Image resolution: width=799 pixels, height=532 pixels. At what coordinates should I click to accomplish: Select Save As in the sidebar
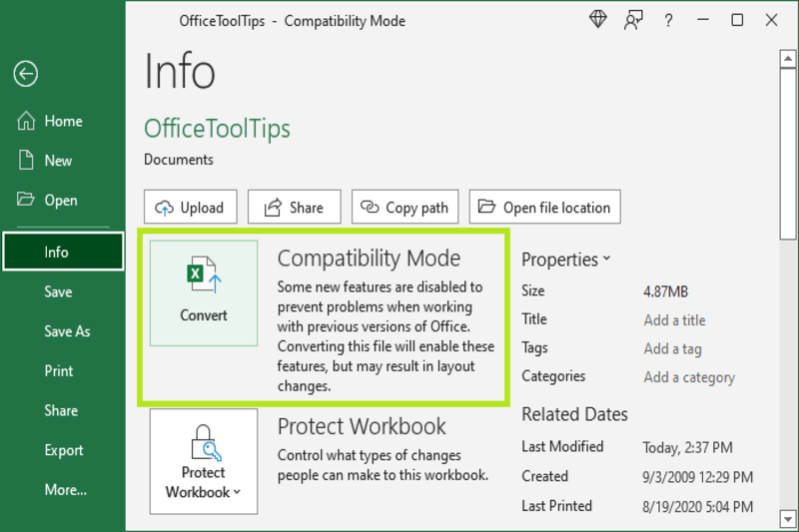tap(67, 331)
